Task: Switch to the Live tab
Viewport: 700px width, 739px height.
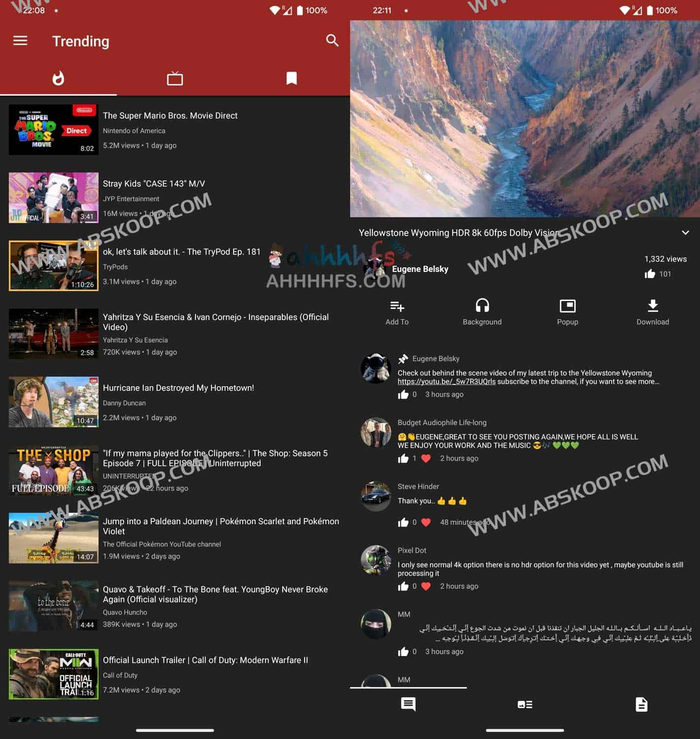Action: 175,77
